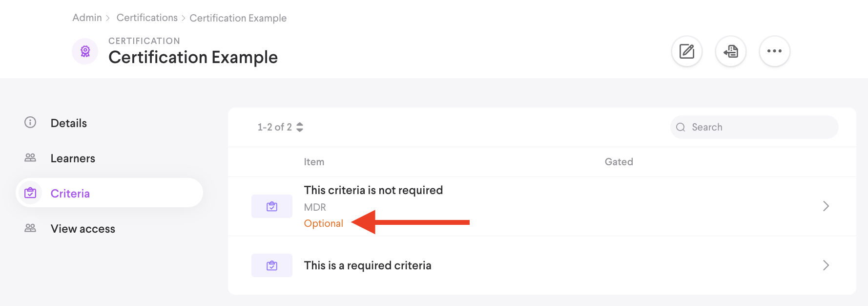Click the clipboard icon for optional criteria
This screenshot has width=868, height=306.
click(272, 206)
